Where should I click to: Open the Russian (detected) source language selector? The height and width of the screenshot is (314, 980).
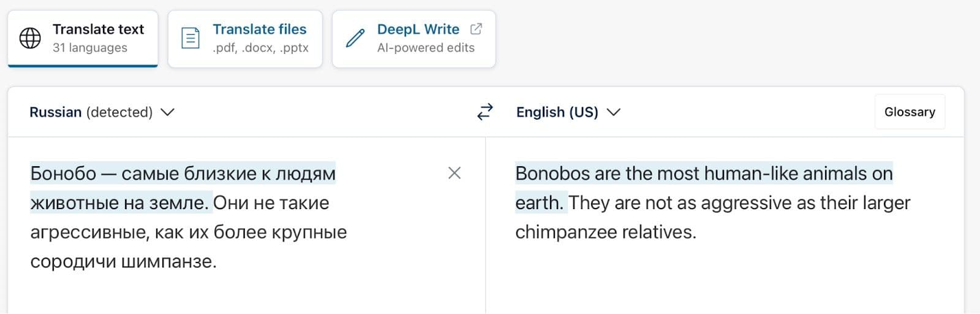[91, 112]
